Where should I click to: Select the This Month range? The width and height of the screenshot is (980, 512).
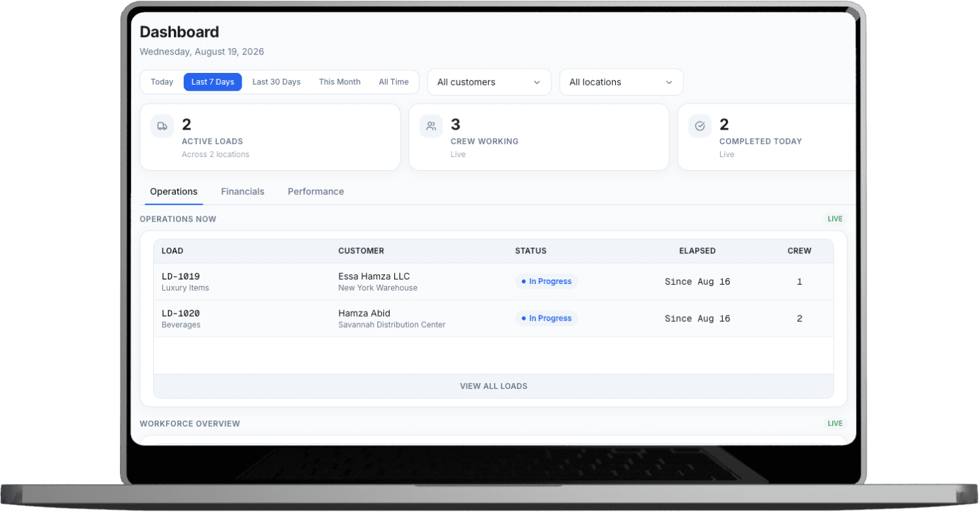339,82
